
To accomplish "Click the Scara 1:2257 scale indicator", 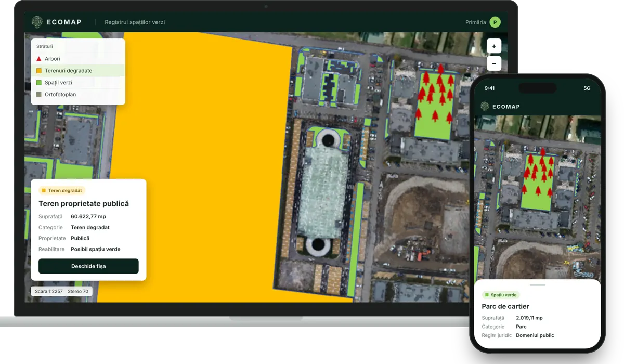I will click(48, 291).
